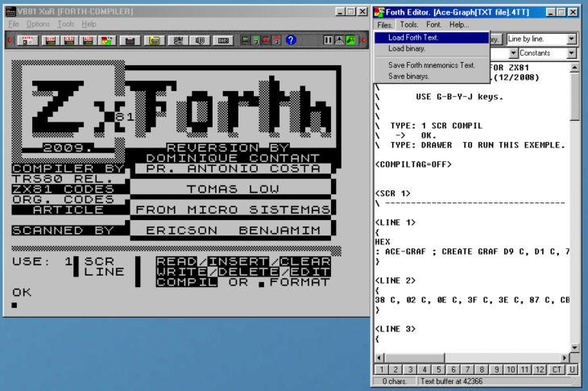Click the black cartridge icon in VB81 toolbar
Viewport: 588px width, 391px height.
[130, 40]
